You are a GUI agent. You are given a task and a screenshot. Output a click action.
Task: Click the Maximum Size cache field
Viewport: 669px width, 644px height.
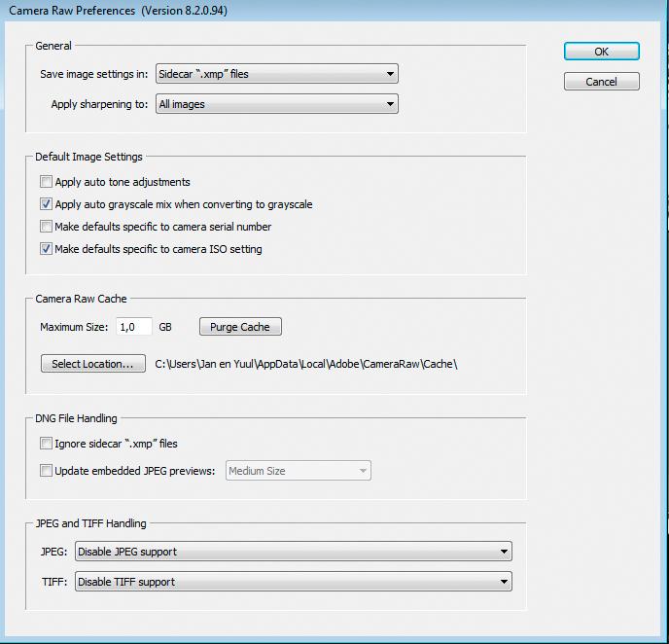(x=134, y=327)
